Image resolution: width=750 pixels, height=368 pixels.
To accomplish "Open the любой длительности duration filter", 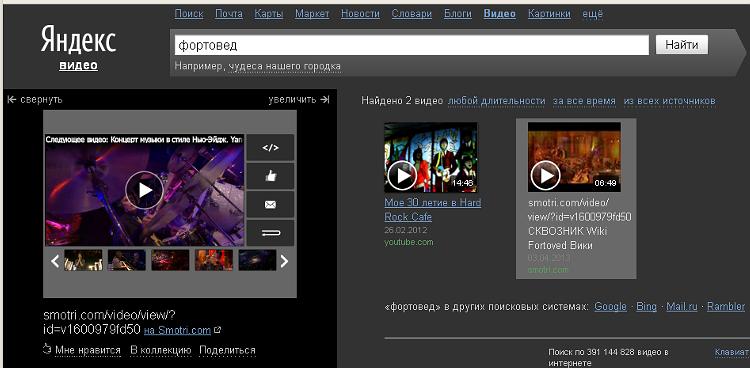I will (496, 101).
